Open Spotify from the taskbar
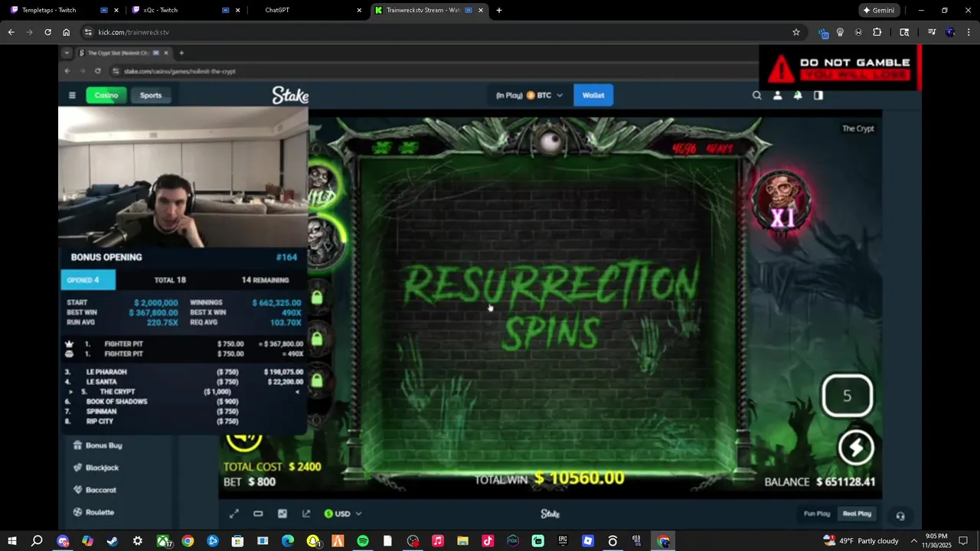This screenshot has width=980, height=551. click(x=363, y=541)
